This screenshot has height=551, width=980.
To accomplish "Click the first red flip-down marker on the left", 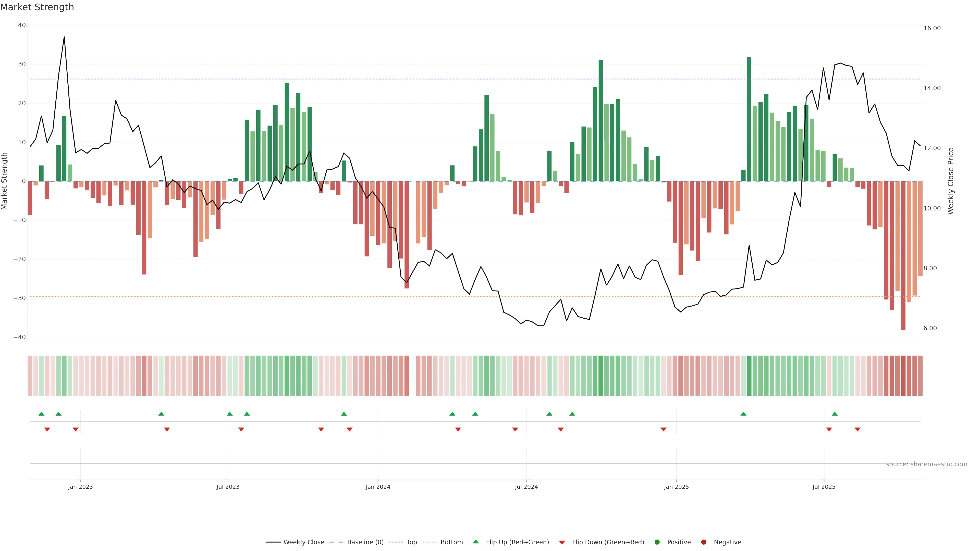I will pyautogui.click(x=47, y=429).
